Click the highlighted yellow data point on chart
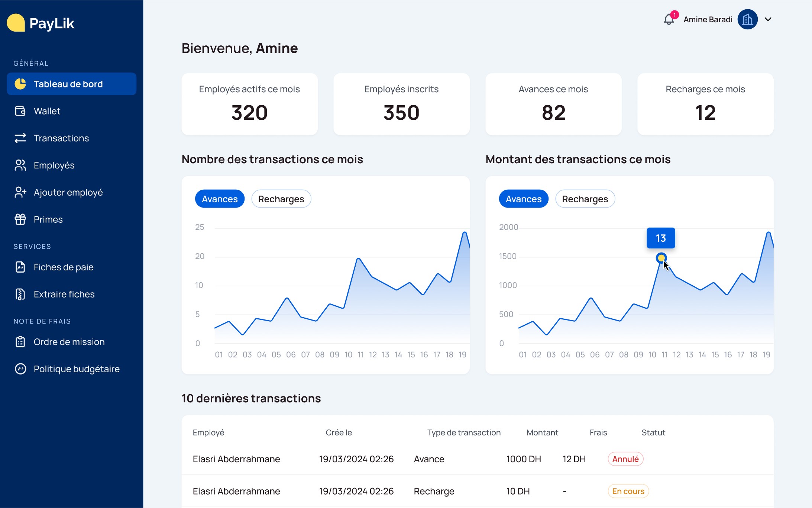This screenshot has width=812, height=508. click(x=661, y=258)
